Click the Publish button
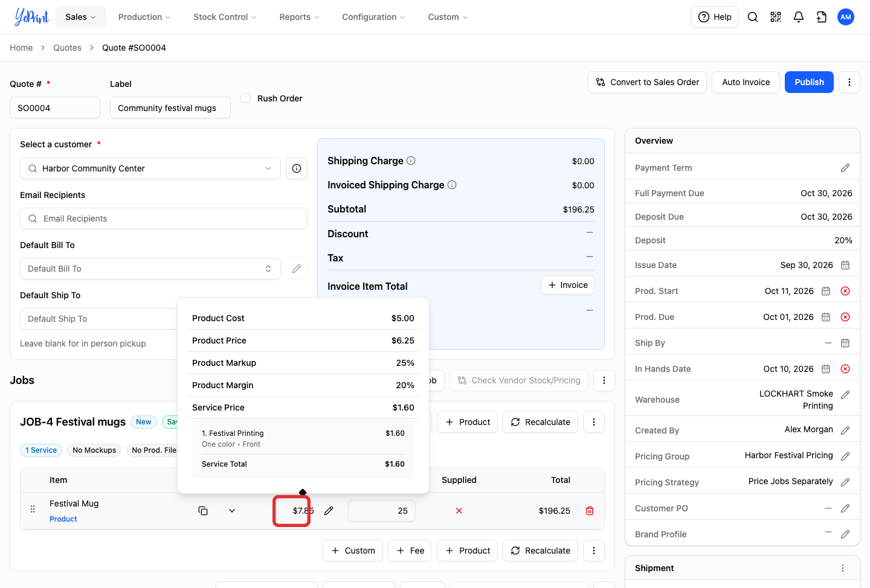870x588 pixels. tap(809, 82)
